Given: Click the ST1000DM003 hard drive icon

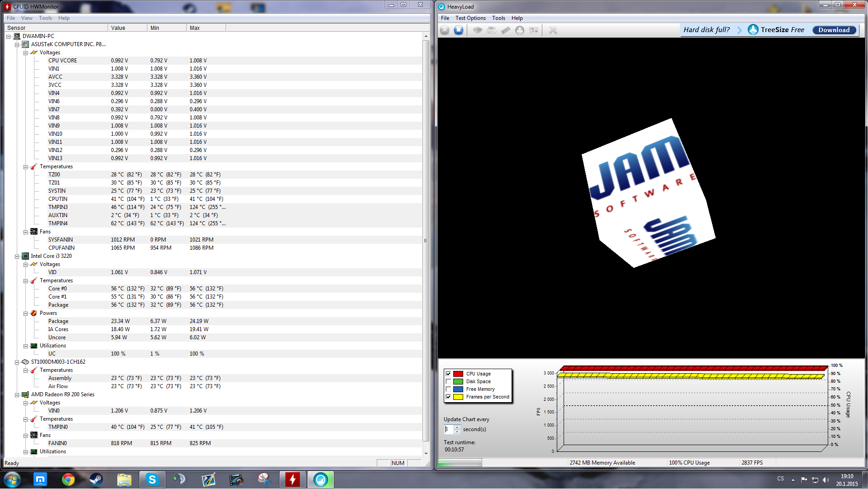Looking at the screenshot, I should click(25, 362).
